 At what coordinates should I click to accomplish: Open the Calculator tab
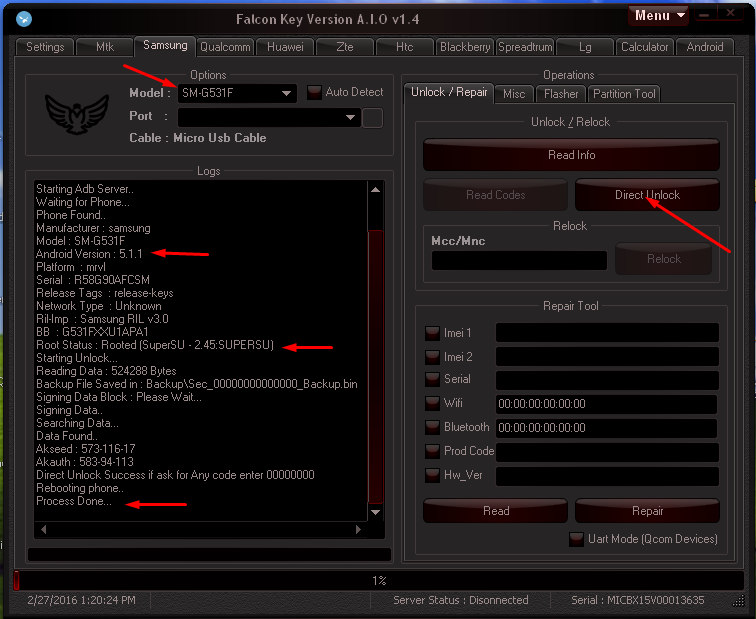point(645,47)
